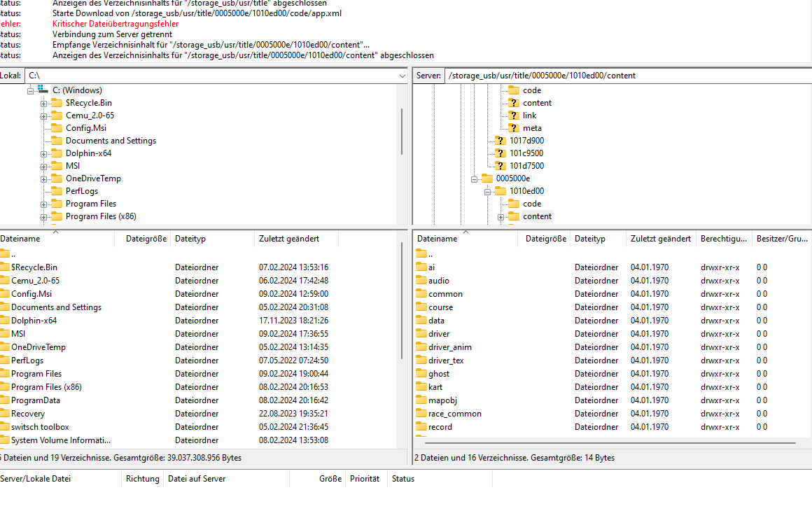Select the Dolphin-x64 row in local list
The height and width of the screenshot is (525, 812).
click(x=198, y=321)
